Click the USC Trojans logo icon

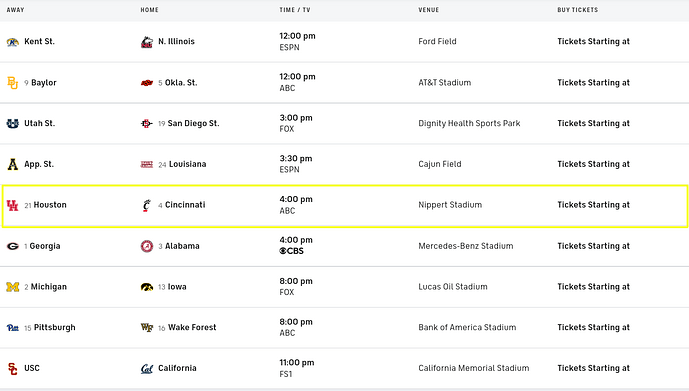[x=13, y=369]
